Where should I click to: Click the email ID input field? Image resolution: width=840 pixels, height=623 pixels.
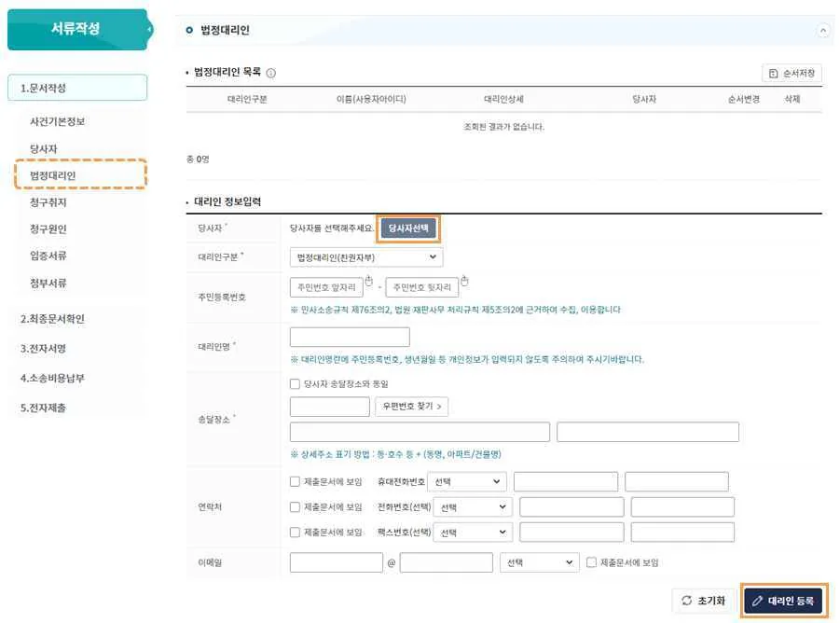[337, 562]
